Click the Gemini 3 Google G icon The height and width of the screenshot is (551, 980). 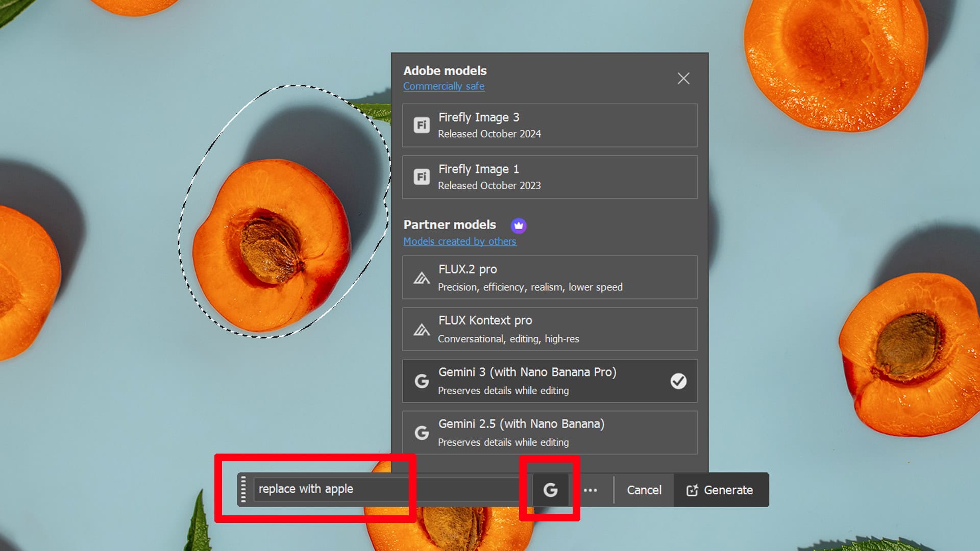coord(422,381)
